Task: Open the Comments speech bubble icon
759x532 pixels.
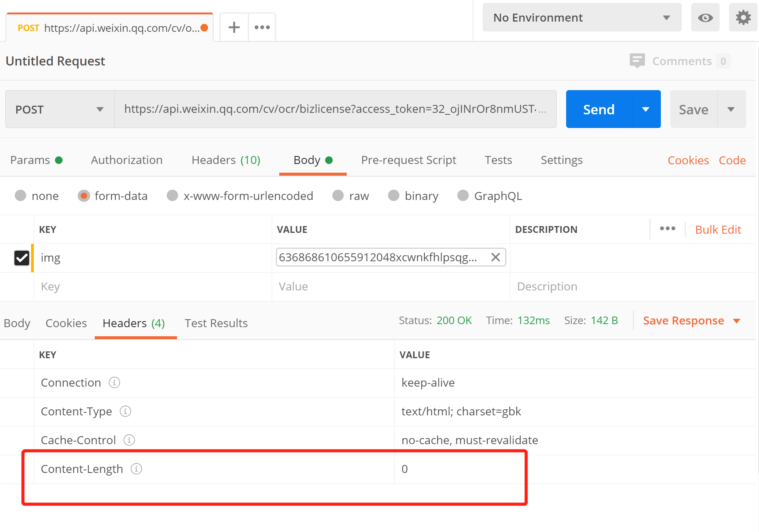Action: pos(637,61)
